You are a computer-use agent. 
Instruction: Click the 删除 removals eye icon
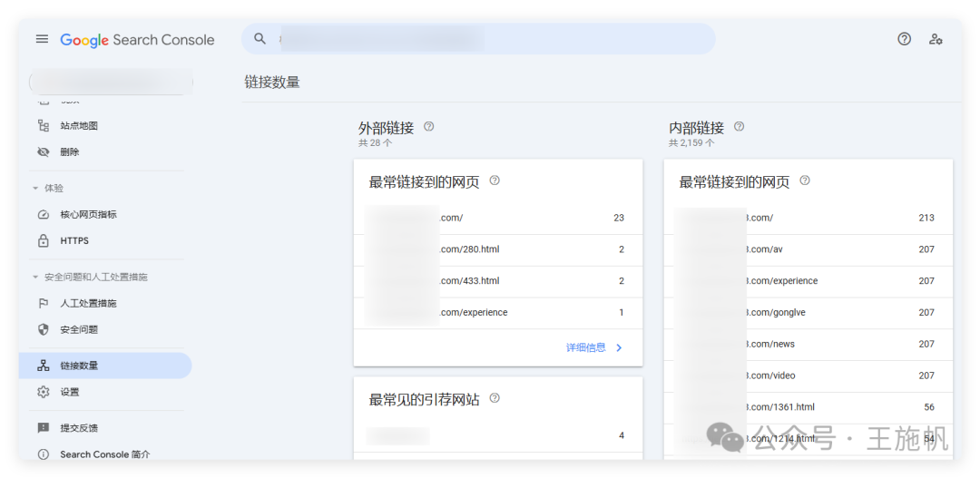[x=44, y=151]
